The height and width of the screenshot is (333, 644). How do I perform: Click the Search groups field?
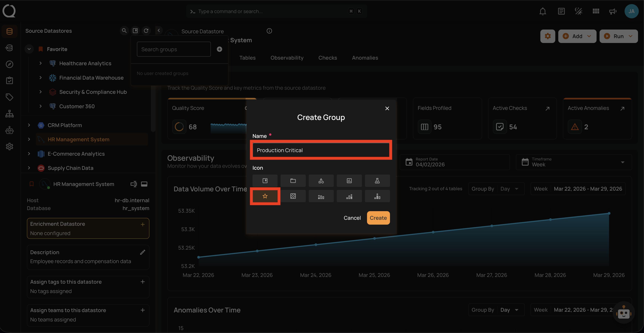(174, 49)
